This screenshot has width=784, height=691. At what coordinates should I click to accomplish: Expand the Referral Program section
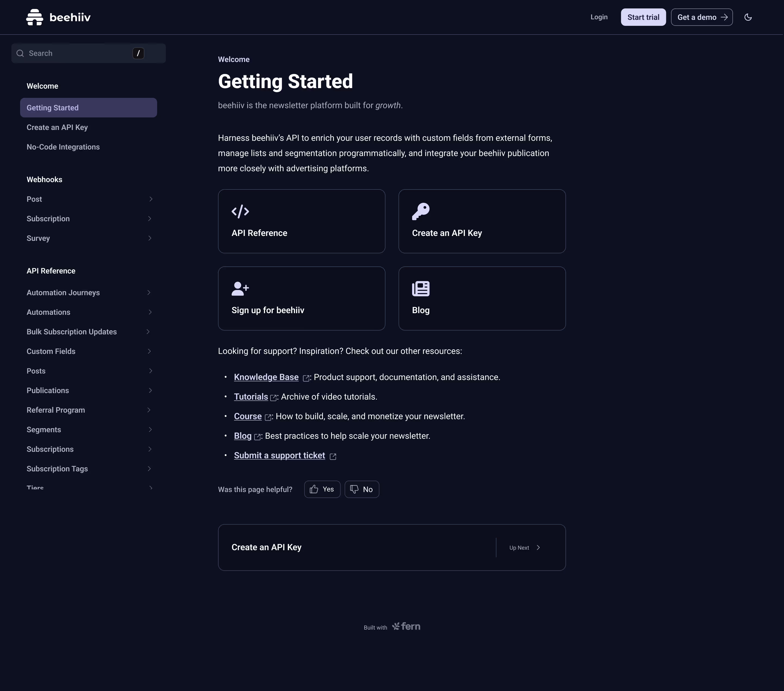coord(149,410)
